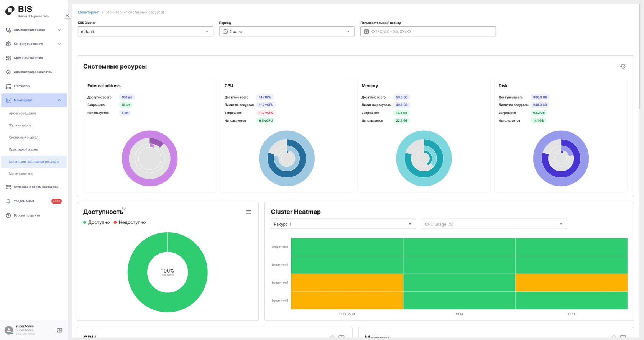
Task: Click the logout icon next to SuperAdmin
Action: (59, 330)
